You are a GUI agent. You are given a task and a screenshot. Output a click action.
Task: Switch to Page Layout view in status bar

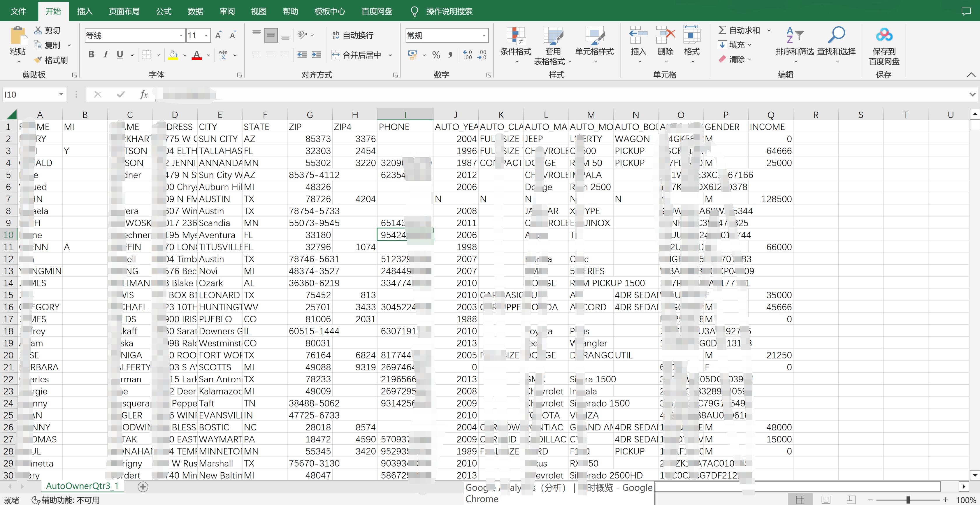826,500
